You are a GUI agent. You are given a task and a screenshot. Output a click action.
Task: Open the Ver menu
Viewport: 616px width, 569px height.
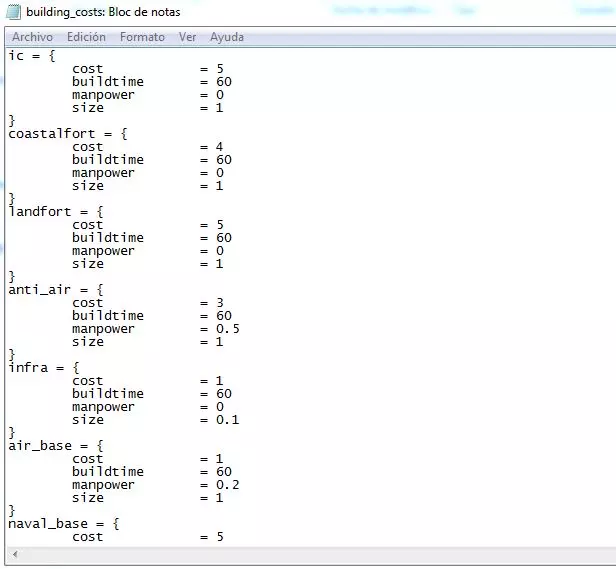coord(187,37)
